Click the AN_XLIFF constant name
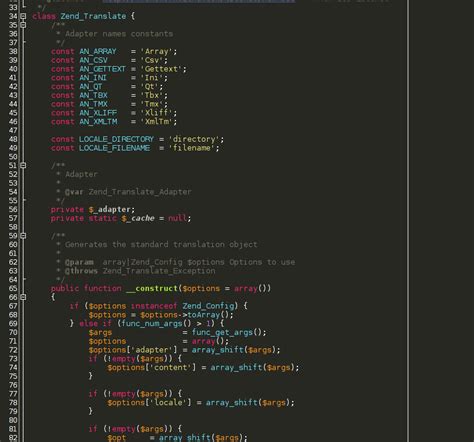The image size is (474, 442). 98,113
